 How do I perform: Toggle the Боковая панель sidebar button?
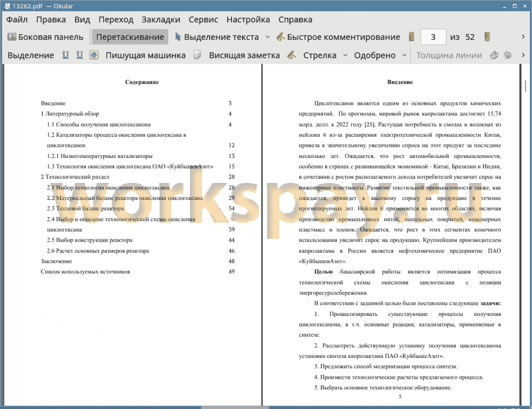[45, 37]
